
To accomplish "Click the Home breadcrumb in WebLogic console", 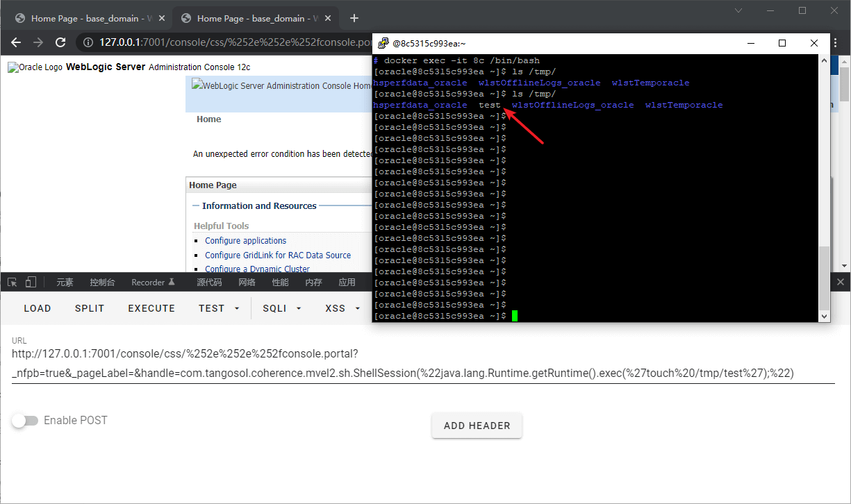I will coord(208,119).
